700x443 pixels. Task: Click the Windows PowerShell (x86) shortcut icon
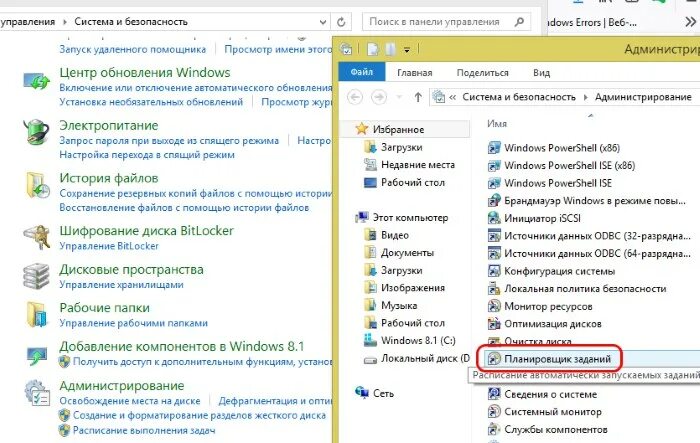[494, 148]
